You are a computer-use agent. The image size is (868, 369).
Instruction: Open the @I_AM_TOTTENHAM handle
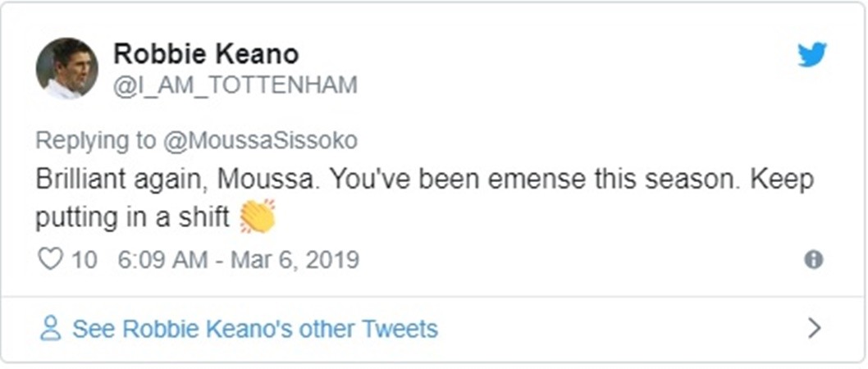point(235,85)
